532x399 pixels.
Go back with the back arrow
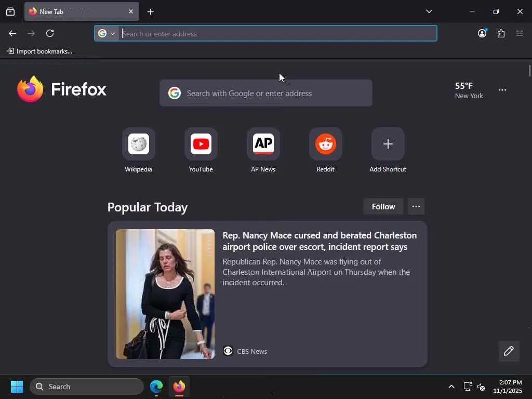pyautogui.click(x=12, y=33)
